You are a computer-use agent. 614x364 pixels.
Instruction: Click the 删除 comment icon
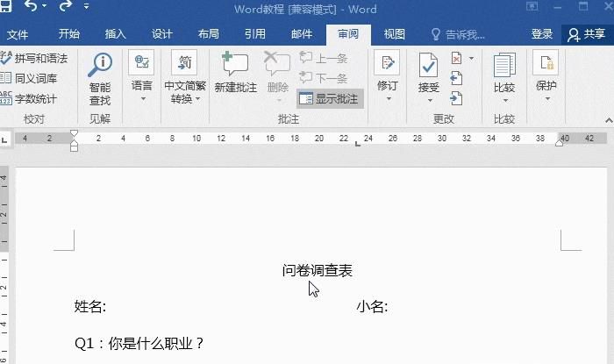(277, 63)
